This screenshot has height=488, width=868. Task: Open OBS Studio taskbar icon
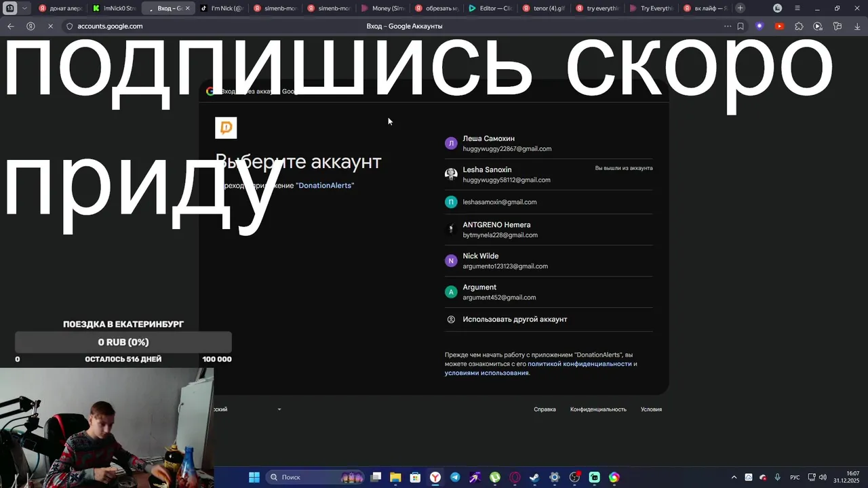574,477
